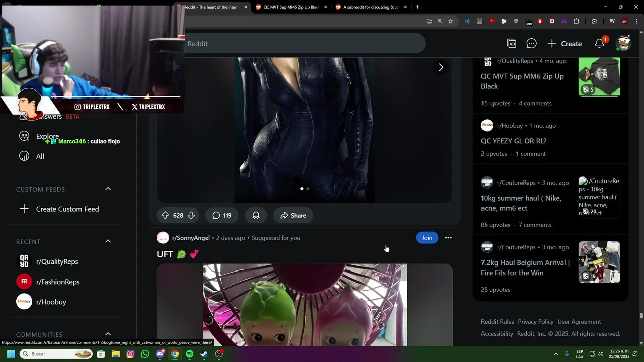Open Spotify from the taskbar
The image size is (644, 362).
189,354
